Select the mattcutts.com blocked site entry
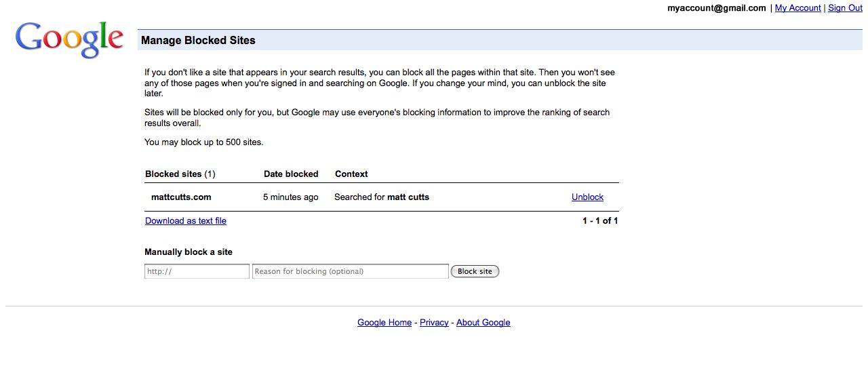868x377 pixels. pyautogui.click(x=181, y=197)
